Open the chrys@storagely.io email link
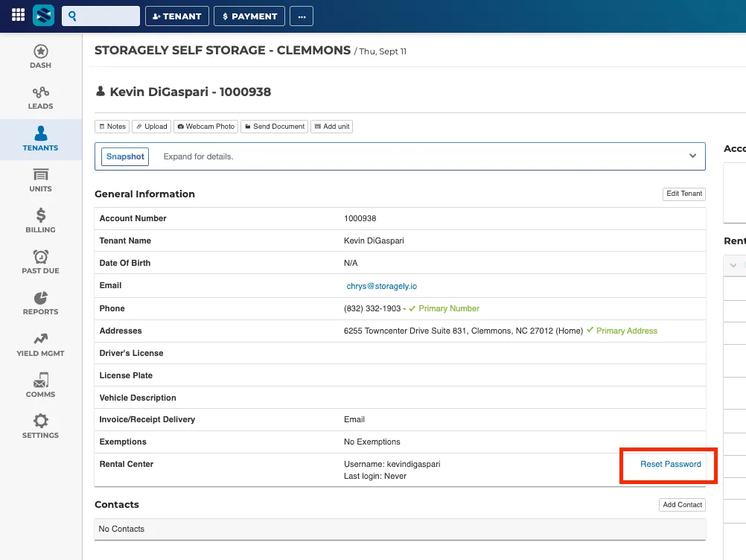This screenshot has height=560, width=746. [x=382, y=286]
